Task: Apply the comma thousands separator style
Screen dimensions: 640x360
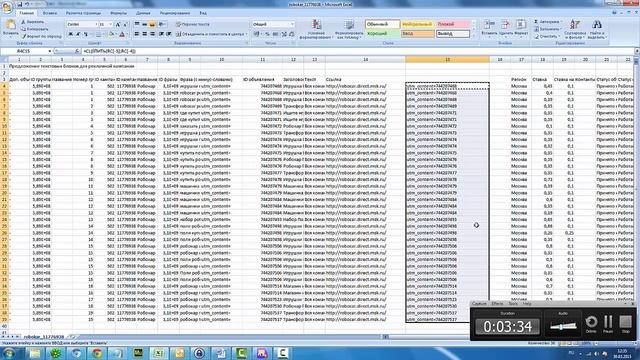Action: click(276, 34)
